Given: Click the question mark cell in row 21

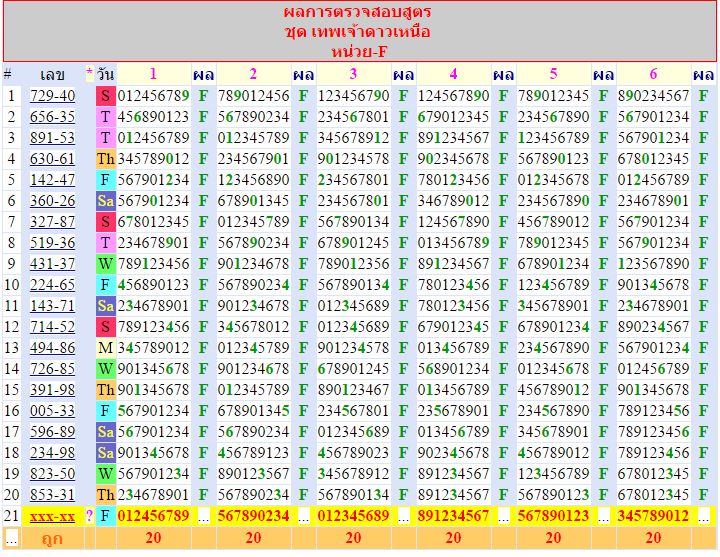Looking at the screenshot, I should [89, 516].
